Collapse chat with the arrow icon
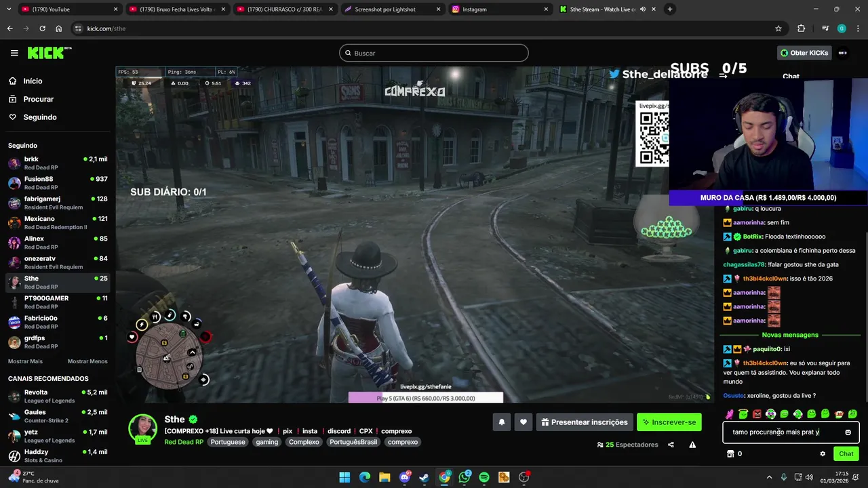Screen dimensions: 868x488 pos(723,76)
